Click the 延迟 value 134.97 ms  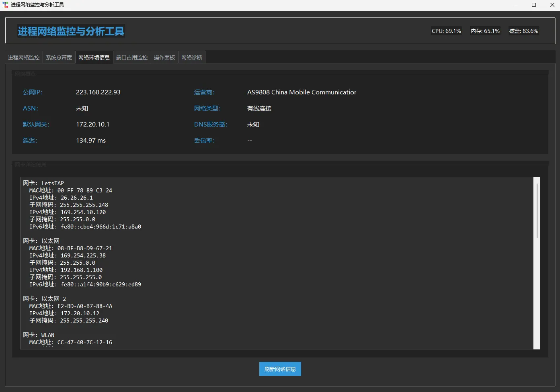(x=91, y=141)
